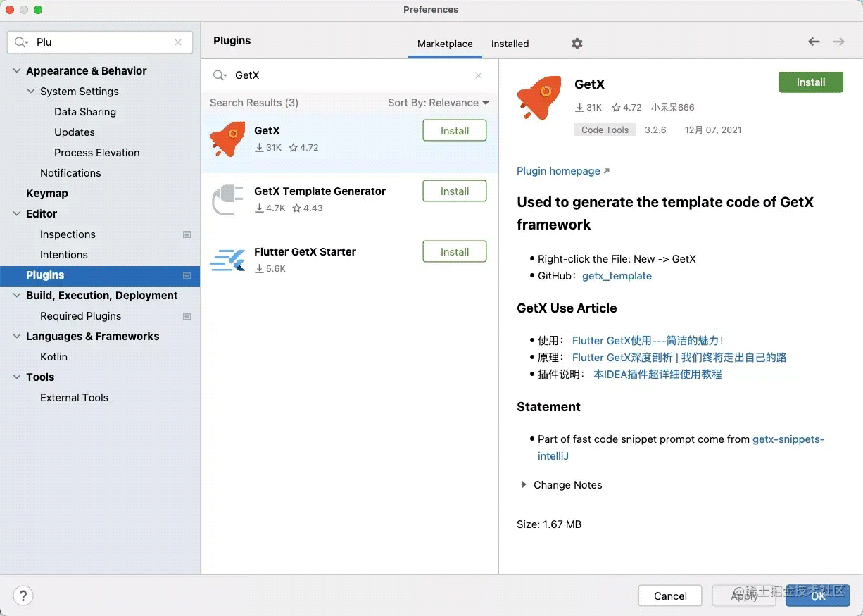Collapse the Appearance & Behavior section
The height and width of the screenshot is (616, 863).
click(17, 71)
